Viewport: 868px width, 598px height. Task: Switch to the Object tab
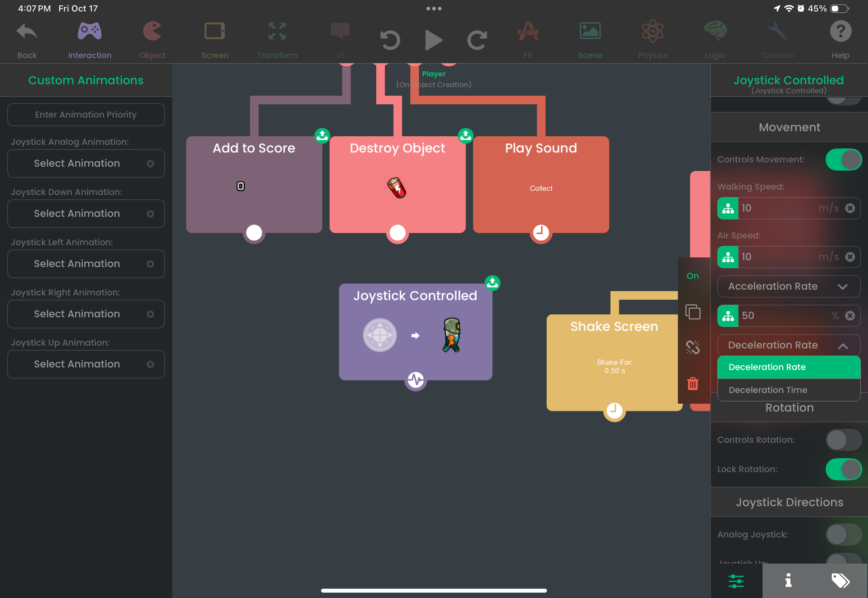pos(152,39)
